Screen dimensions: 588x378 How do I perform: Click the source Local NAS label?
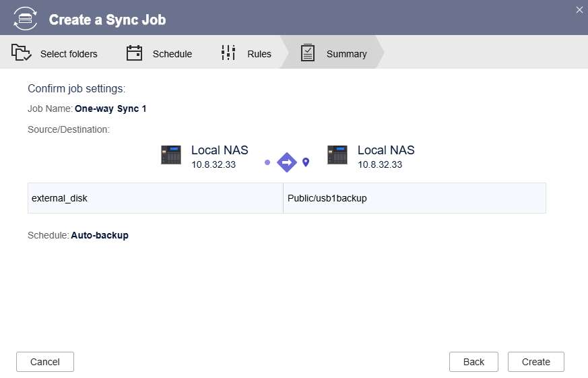[x=220, y=150]
